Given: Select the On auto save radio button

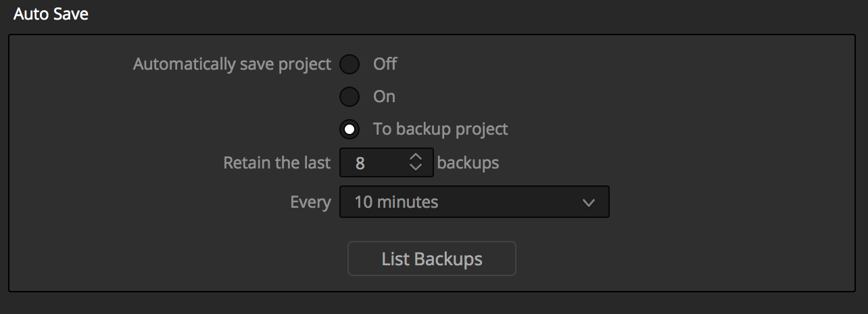Looking at the screenshot, I should [x=349, y=97].
